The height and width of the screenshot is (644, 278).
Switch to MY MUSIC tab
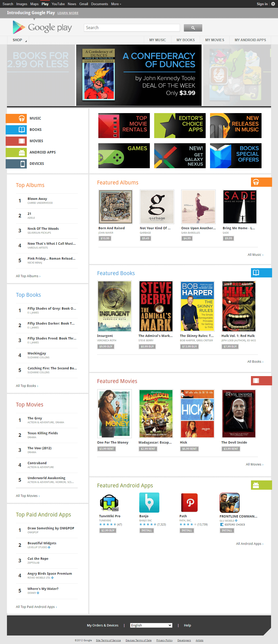click(158, 40)
